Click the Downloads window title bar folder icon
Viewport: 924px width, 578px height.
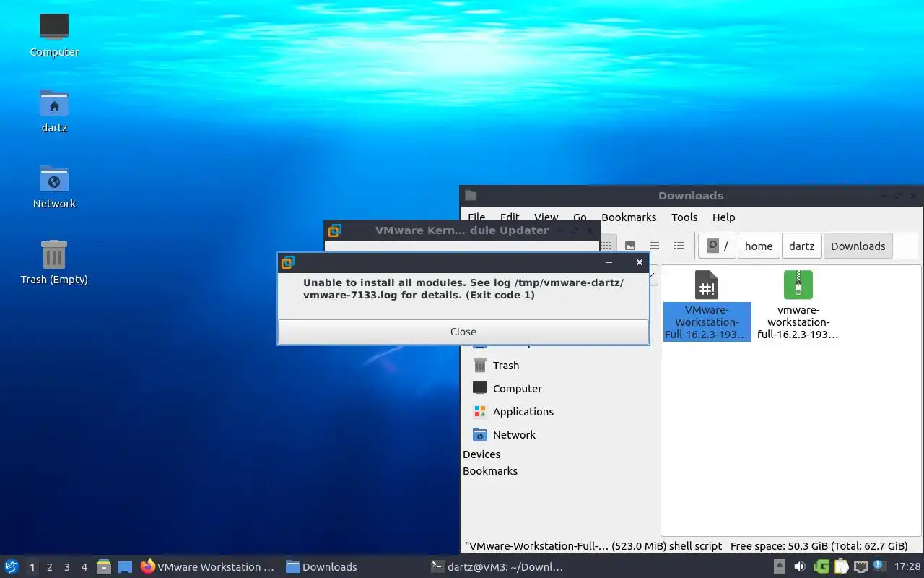pos(471,195)
